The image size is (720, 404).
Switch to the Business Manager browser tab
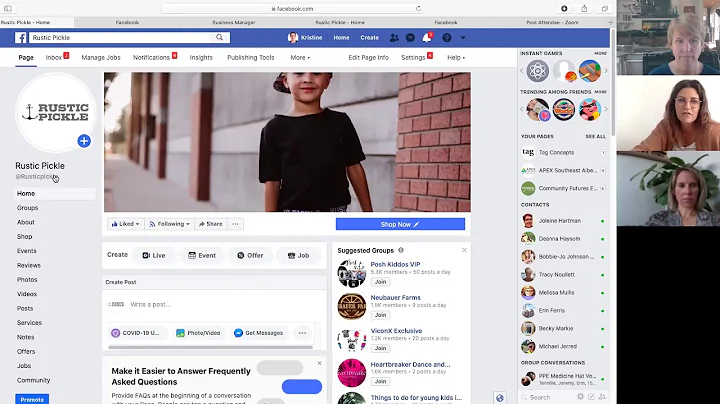click(x=234, y=22)
